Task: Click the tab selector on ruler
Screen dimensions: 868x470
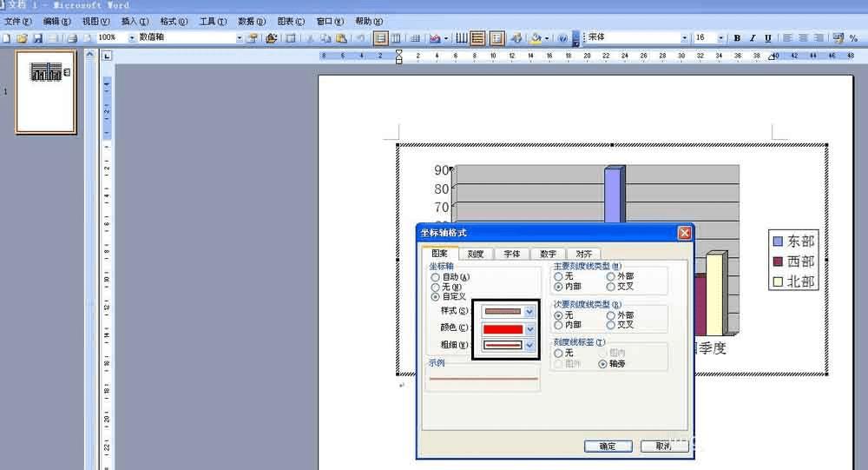Action: click(107, 56)
